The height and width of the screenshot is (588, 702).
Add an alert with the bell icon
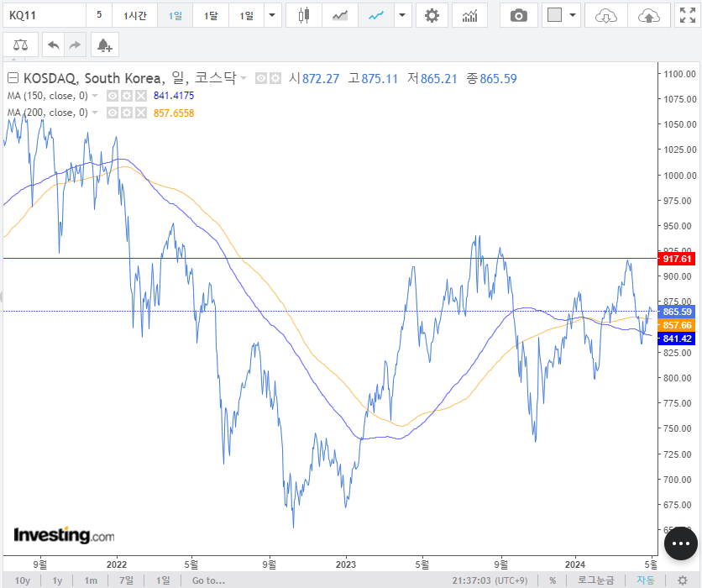click(105, 45)
